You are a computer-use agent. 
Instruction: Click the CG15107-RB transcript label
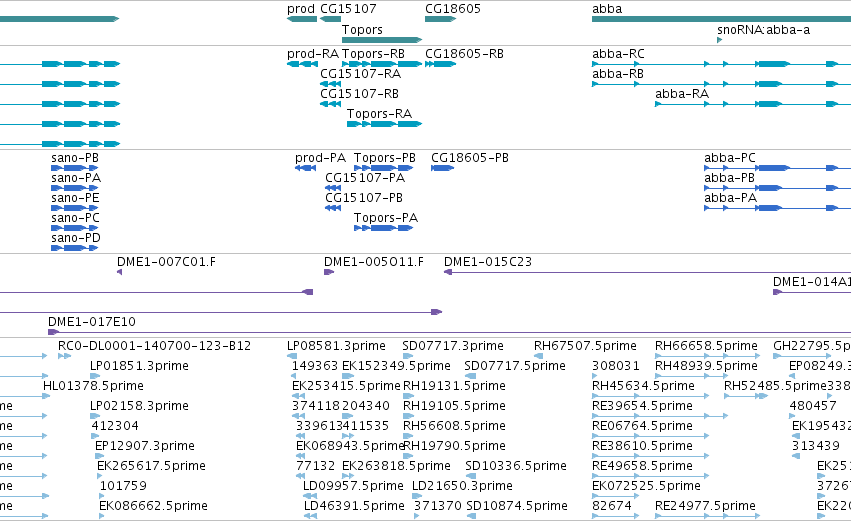[359, 94]
